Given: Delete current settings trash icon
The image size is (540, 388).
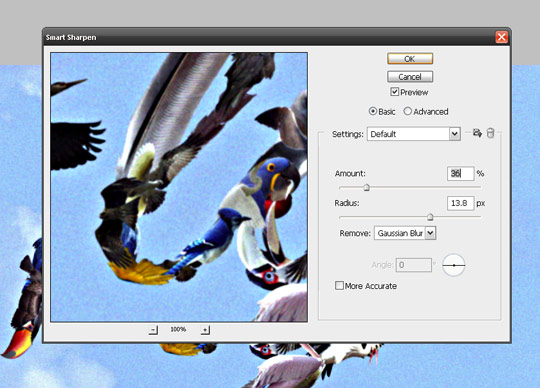Looking at the screenshot, I should coord(490,133).
